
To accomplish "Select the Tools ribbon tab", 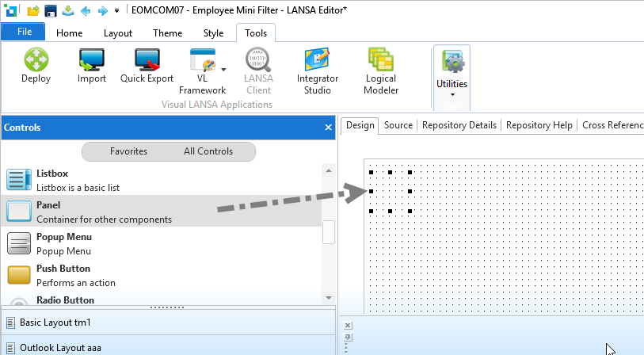I will click(256, 32).
